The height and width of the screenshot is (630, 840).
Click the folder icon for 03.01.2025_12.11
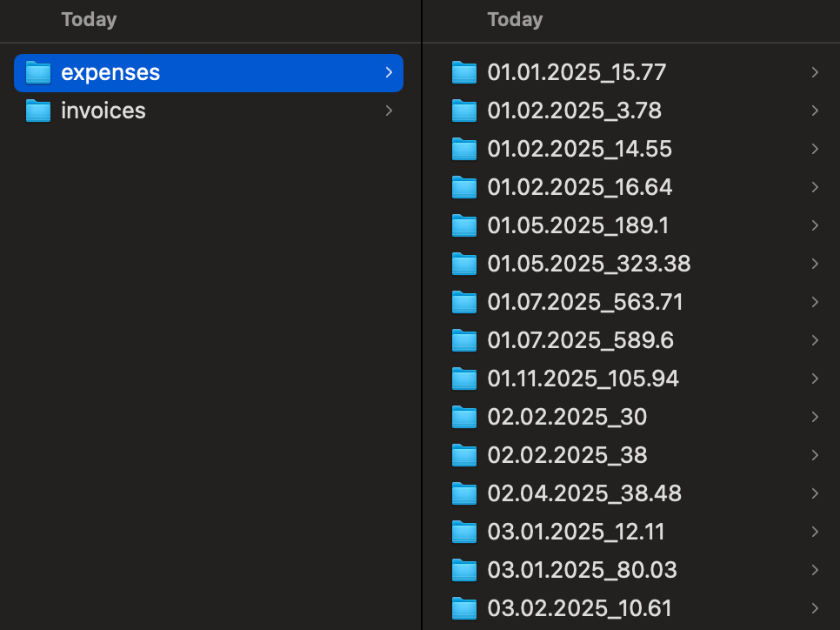[x=463, y=532]
